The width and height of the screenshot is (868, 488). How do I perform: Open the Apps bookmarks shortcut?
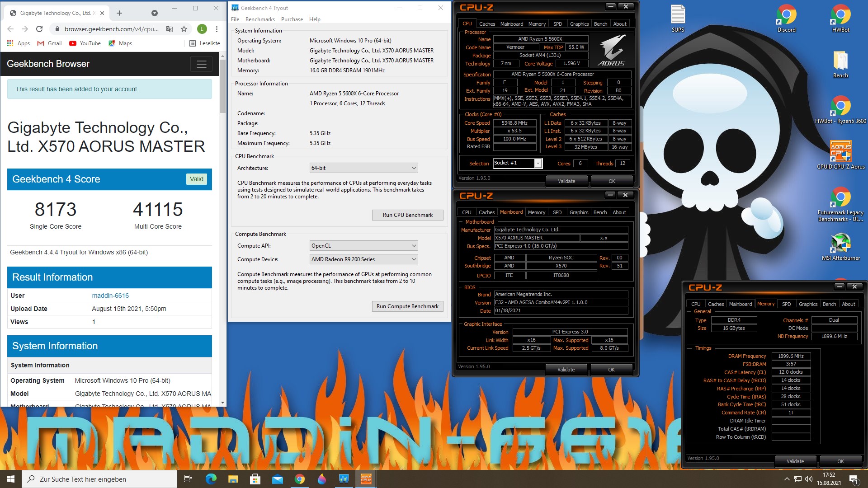click(x=19, y=43)
